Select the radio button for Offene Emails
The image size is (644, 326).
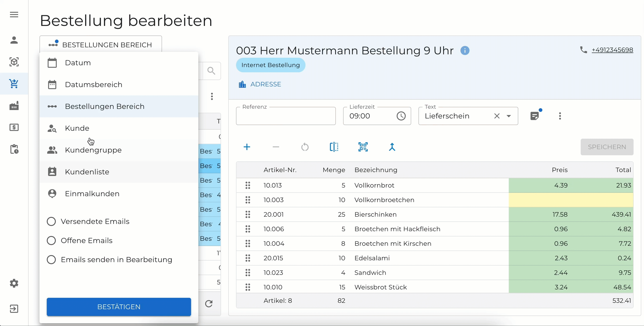click(51, 240)
